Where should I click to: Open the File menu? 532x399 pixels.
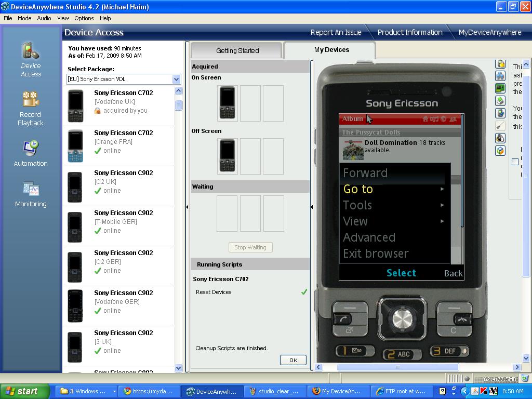coord(8,18)
